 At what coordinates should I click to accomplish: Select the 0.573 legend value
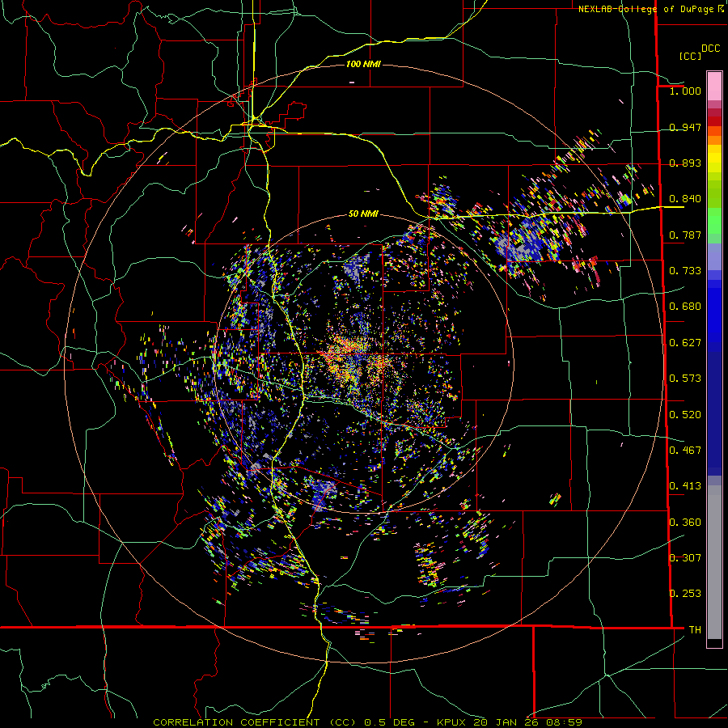[x=685, y=379]
